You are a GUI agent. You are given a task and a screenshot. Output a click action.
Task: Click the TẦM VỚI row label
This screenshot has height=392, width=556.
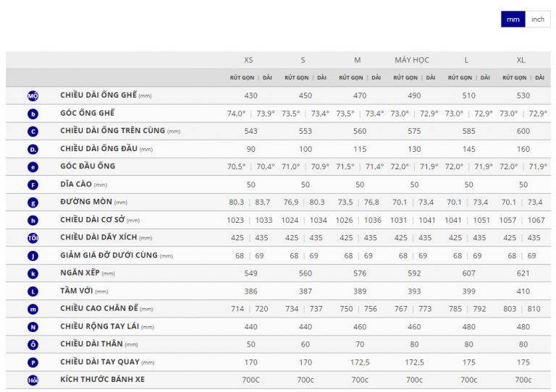pos(76,291)
